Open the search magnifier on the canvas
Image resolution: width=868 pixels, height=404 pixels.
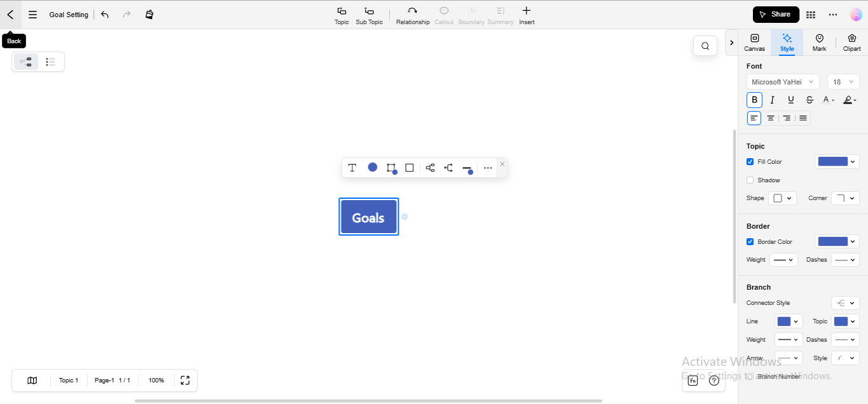pos(705,46)
